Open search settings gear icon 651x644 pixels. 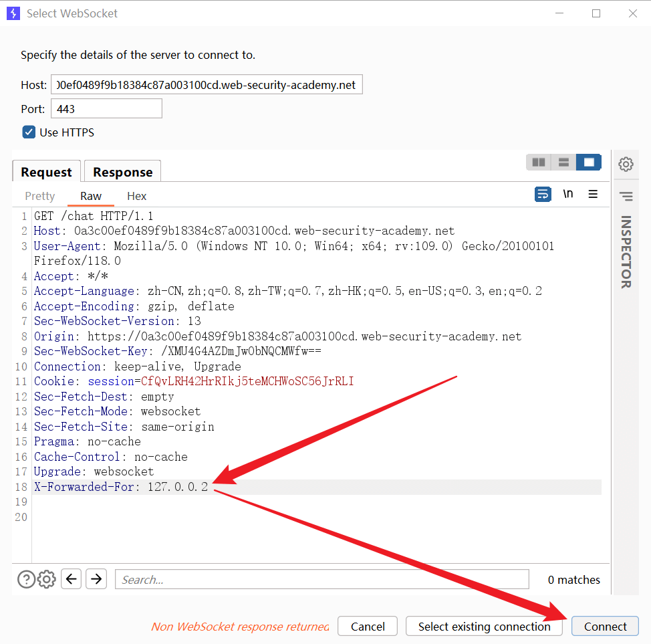pos(46,579)
